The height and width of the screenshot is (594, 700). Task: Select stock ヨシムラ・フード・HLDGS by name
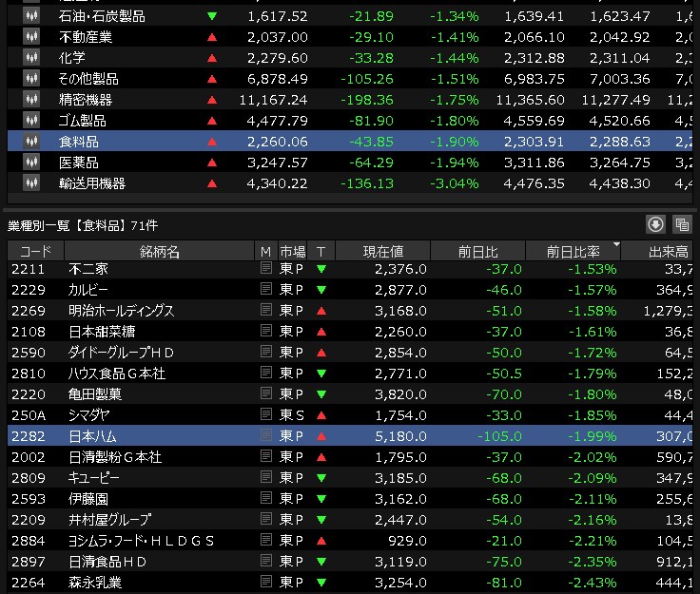pos(141,541)
